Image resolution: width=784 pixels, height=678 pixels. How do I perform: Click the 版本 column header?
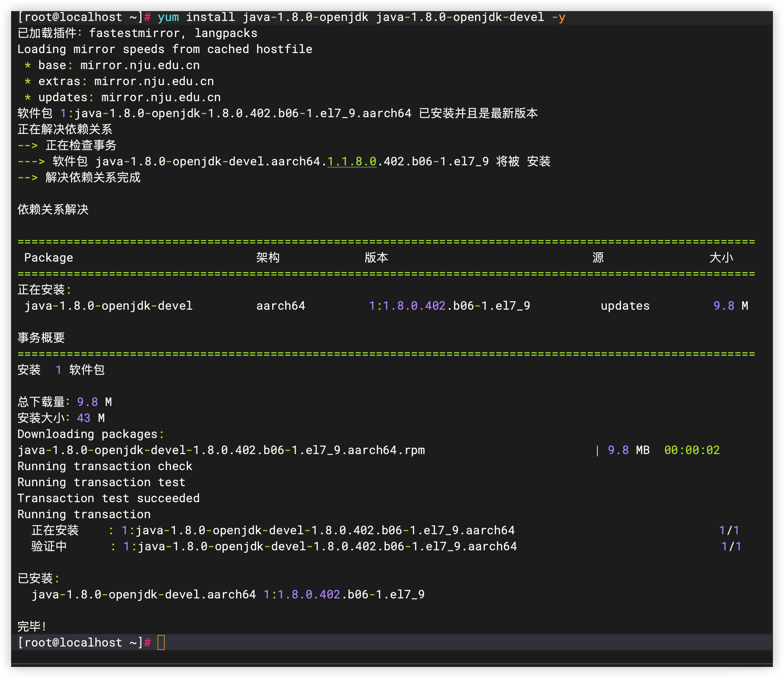pyautogui.click(x=376, y=258)
